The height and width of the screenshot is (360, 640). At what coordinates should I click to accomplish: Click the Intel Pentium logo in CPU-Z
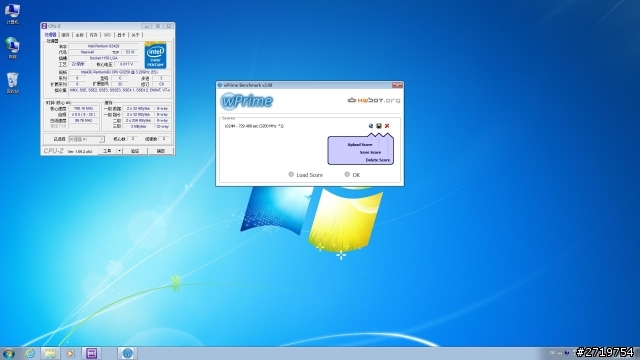155,55
